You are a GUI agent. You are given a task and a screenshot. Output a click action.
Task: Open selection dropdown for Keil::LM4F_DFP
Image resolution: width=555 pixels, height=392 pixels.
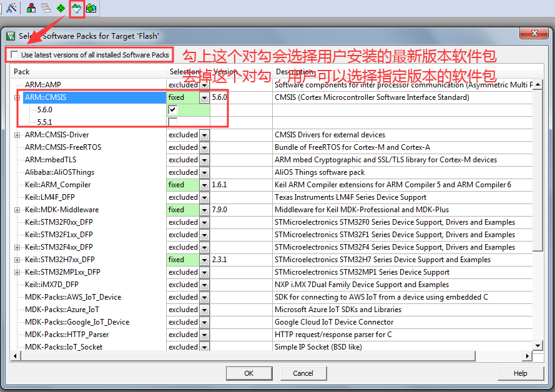click(204, 197)
